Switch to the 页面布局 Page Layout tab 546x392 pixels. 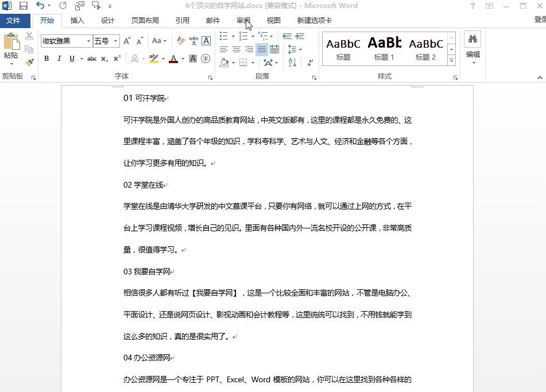coord(145,21)
